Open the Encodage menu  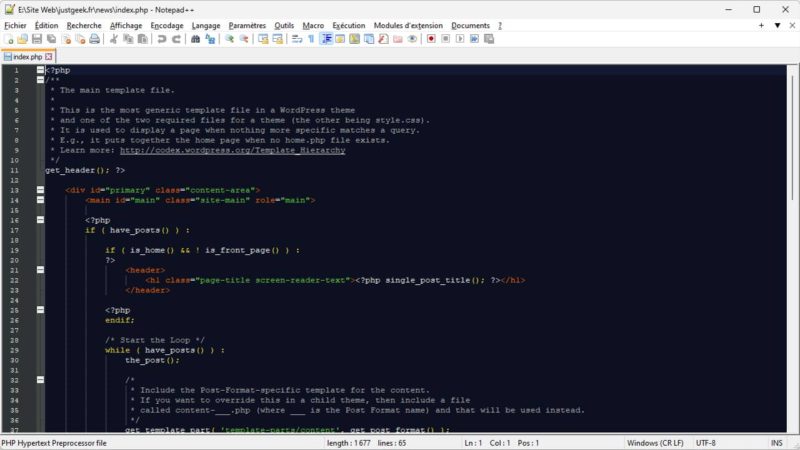click(x=167, y=26)
